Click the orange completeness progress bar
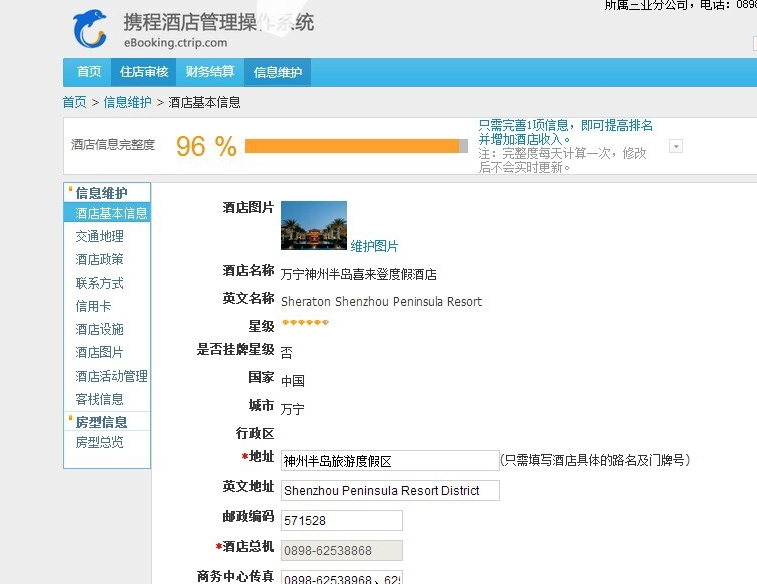 tap(356, 146)
